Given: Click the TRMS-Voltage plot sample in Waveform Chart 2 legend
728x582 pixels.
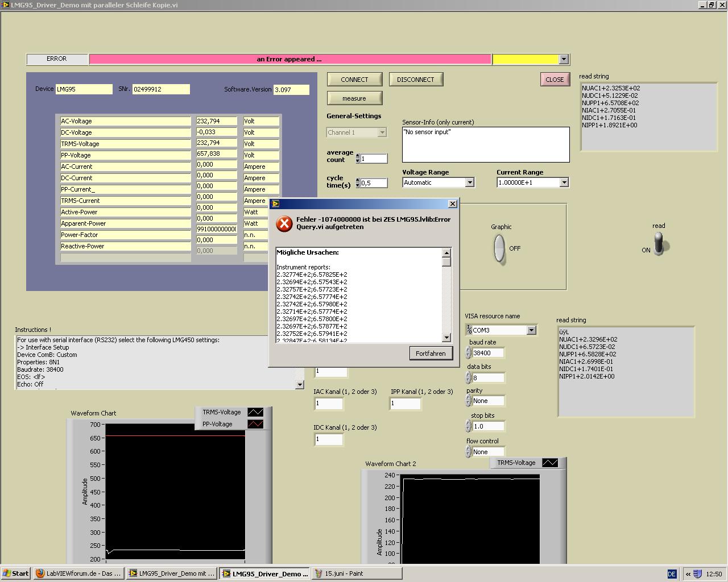Looking at the screenshot, I should 550,463.
